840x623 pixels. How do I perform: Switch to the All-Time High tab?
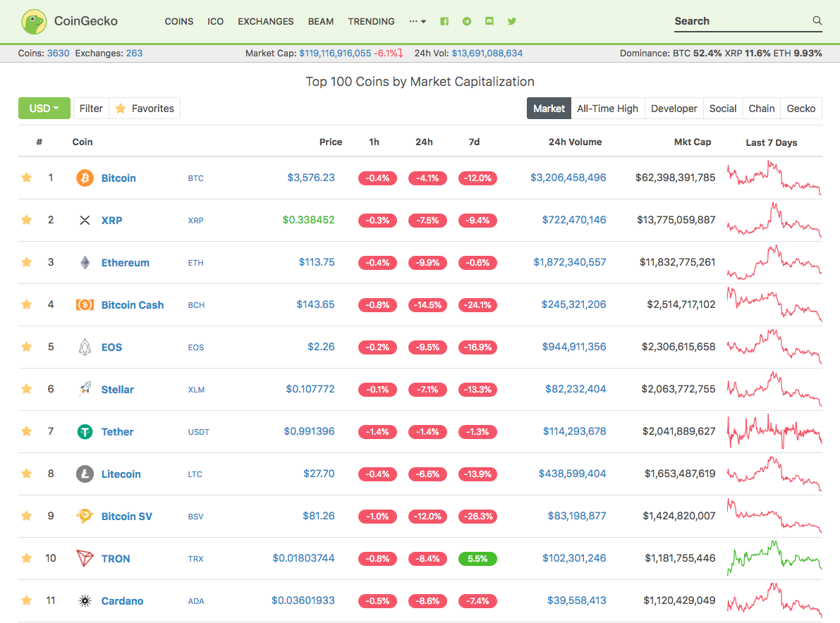[607, 108]
